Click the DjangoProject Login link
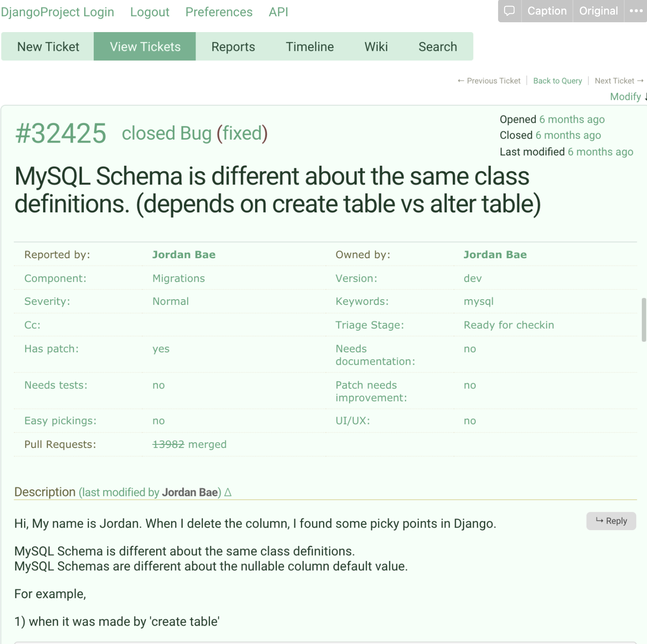 click(x=57, y=12)
